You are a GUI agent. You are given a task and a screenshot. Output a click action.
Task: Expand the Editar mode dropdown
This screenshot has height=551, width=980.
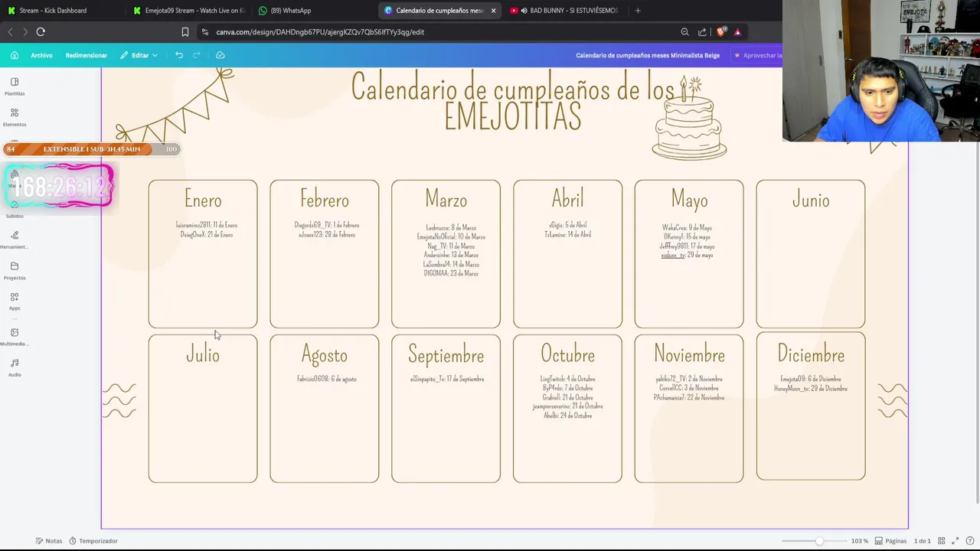(x=139, y=55)
